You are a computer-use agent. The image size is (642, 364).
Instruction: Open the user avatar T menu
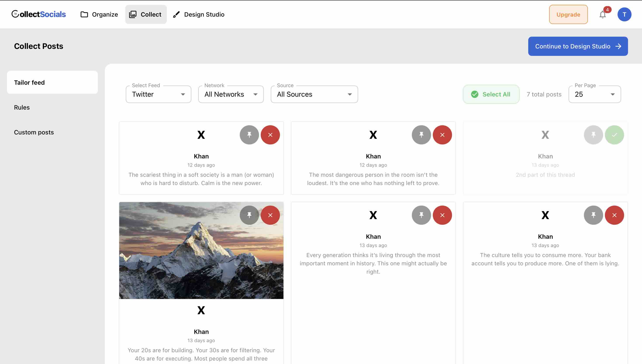pos(624,14)
